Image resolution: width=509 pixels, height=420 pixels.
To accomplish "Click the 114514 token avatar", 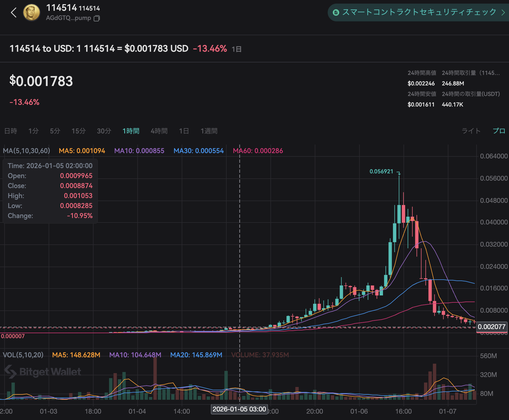I will [32, 12].
